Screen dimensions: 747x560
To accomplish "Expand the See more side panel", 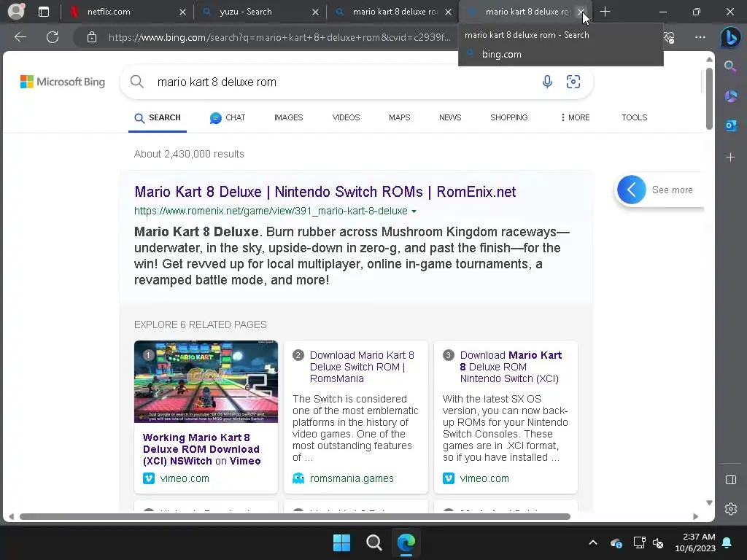I will pos(659,190).
